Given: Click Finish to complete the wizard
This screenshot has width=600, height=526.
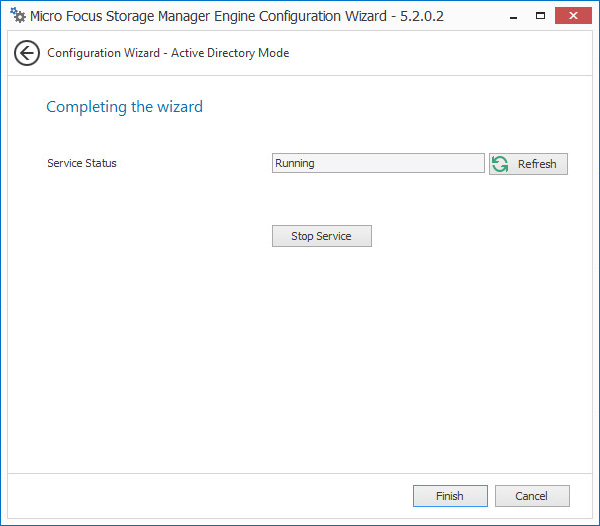Looking at the screenshot, I should click(450, 496).
